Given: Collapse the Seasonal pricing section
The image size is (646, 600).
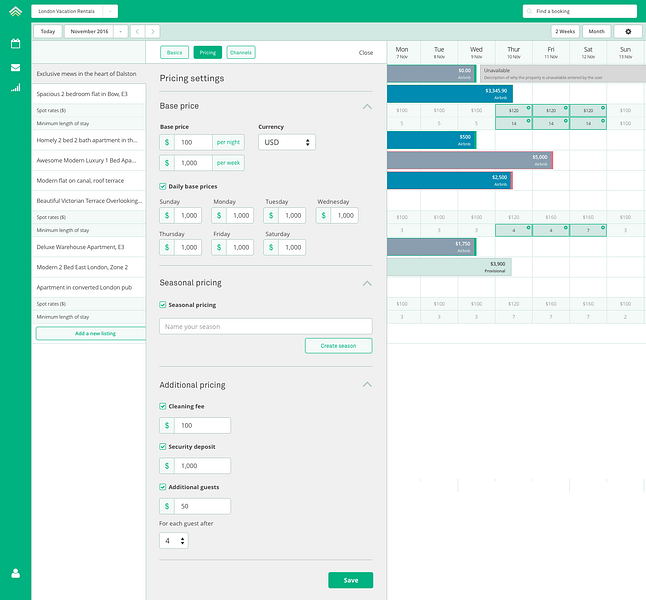Looking at the screenshot, I should 367,283.
